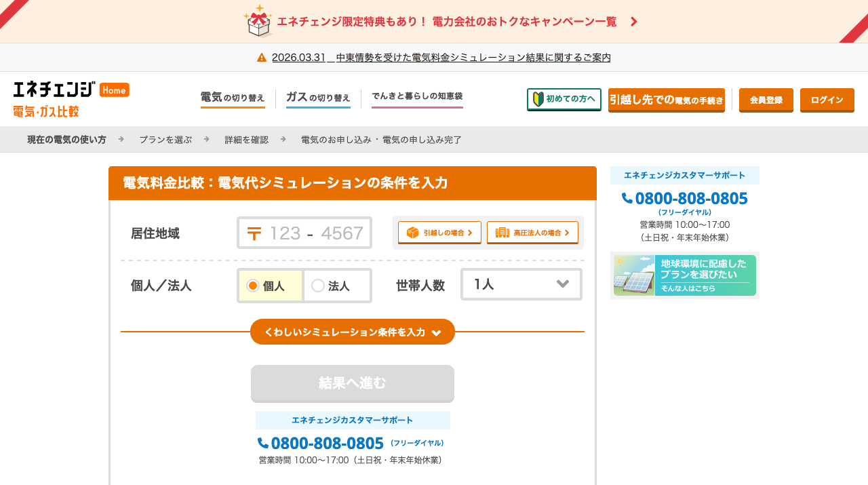Click the green beginner mark icon

[x=538, y=99]
